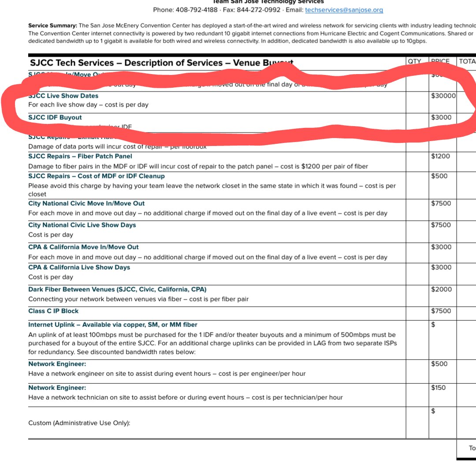
Task: Select 'City National Civic Live Show Days' heading
Action: (82, 225)
